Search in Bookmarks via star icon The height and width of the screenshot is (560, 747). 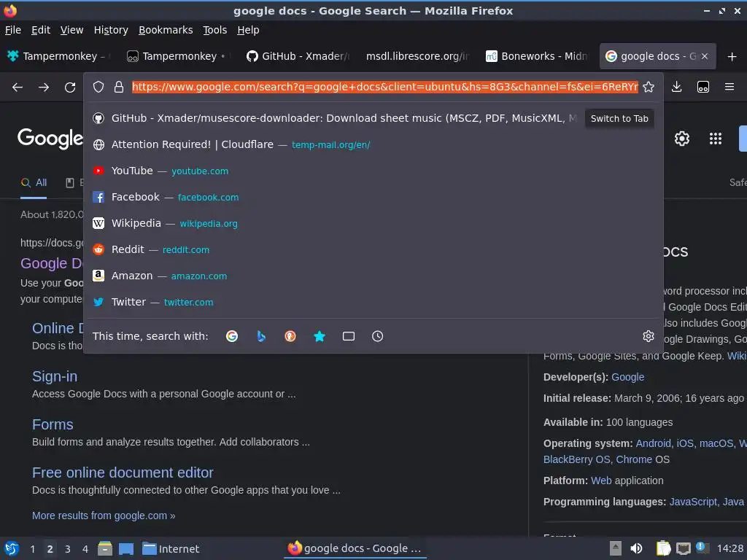pyautogui.click(x=320, y=336)
